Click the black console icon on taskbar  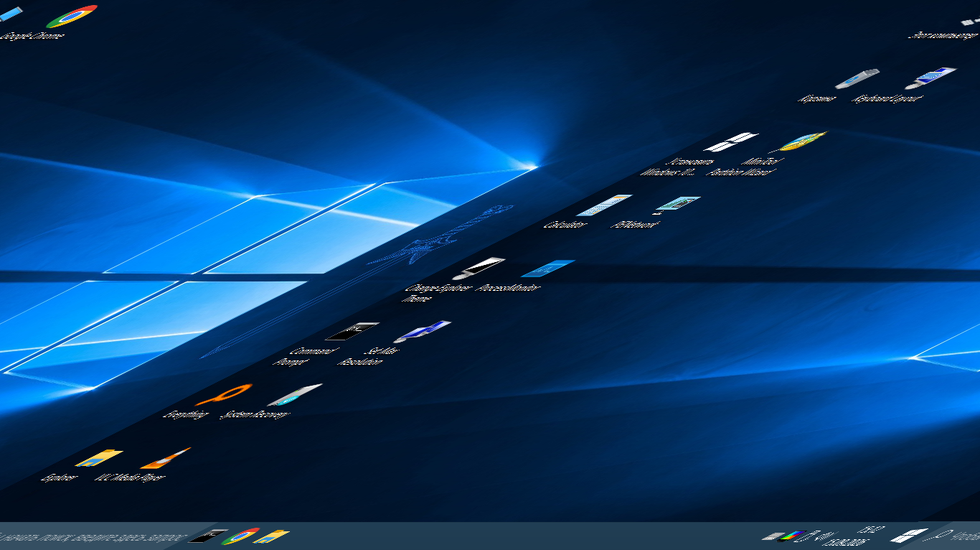pos(209,536)
